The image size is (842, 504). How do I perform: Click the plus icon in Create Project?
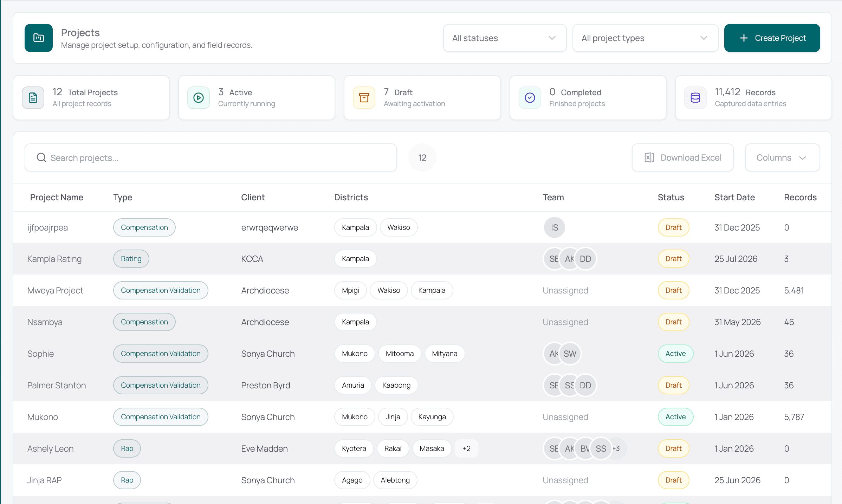click(x=744, y=38)
